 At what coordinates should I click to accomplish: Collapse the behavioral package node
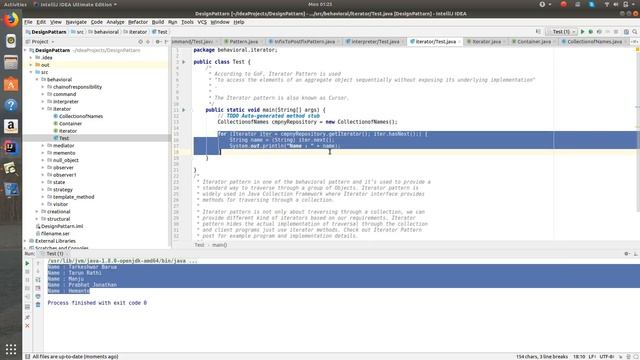[37, 80]
